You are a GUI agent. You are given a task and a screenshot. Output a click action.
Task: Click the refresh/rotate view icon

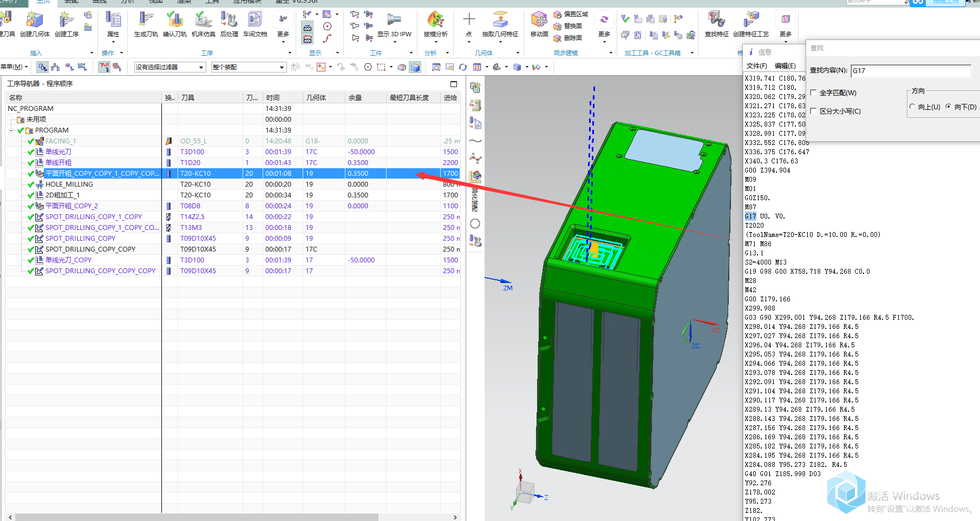(462, 67)
